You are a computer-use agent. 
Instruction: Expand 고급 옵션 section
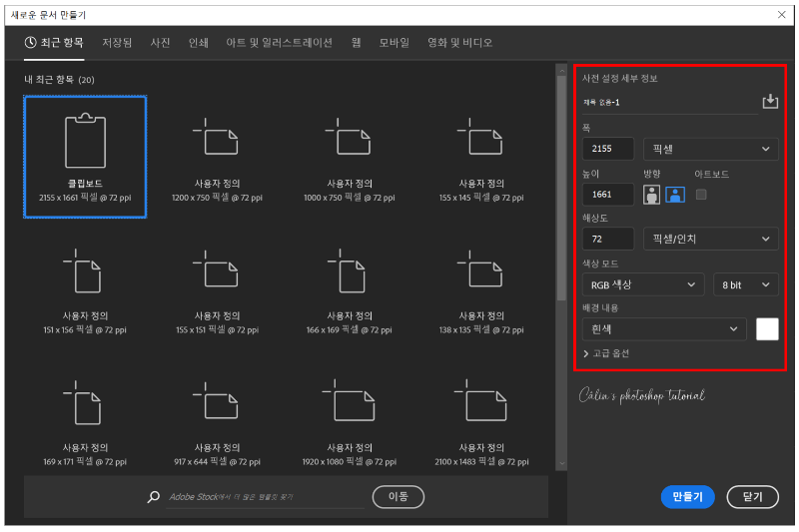[x=606, y=353]
